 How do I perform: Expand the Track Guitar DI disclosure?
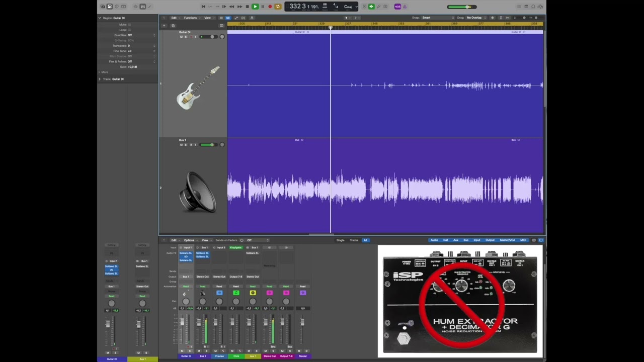(x=100, y=79)
